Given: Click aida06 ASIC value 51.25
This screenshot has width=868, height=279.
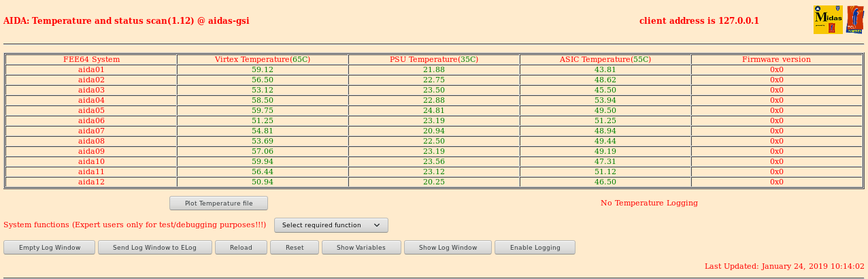Looking at the screenshot, I should 605,120.
